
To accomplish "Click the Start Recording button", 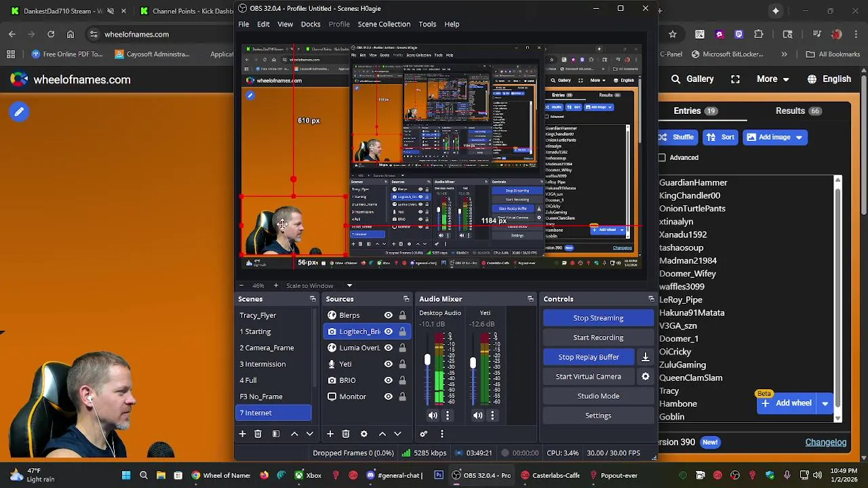I will (x=598, y=338).
